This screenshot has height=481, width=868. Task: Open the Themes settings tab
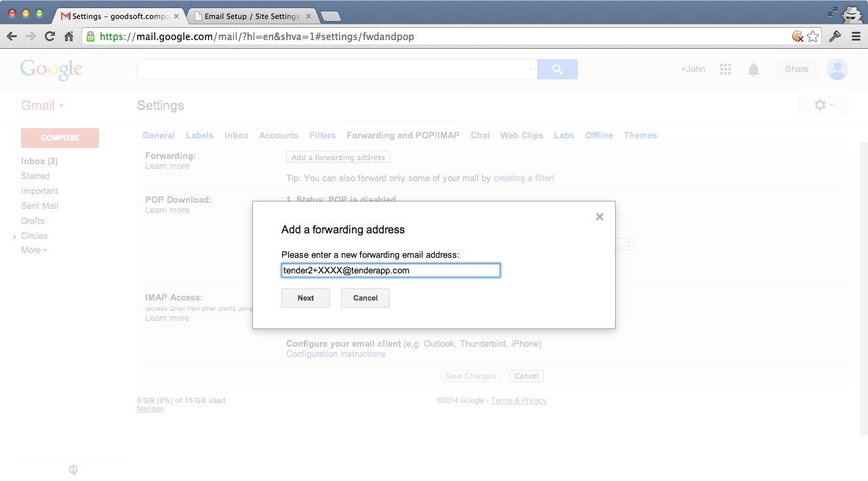[x=640, y=136]
